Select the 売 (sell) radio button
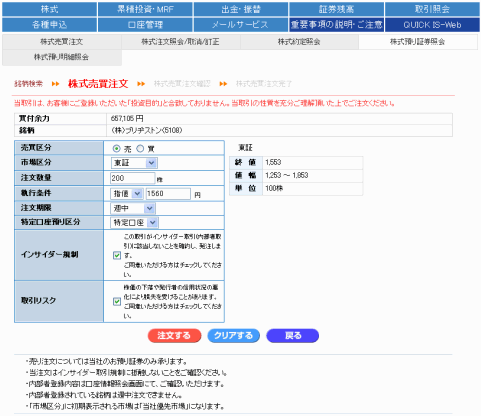This screenshot has width=481, height=416. 116,149
